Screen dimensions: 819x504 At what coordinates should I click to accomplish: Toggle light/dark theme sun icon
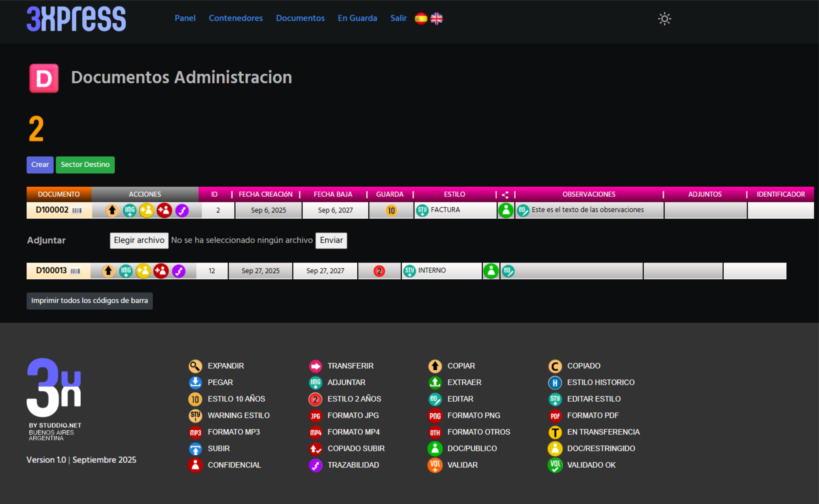[x=664, y=19]
